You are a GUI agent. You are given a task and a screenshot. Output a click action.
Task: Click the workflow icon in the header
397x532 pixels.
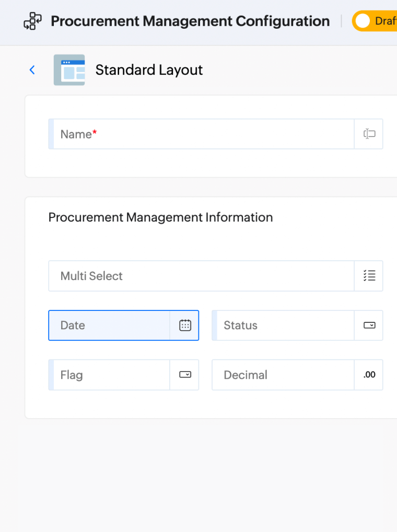coord(32,21)
